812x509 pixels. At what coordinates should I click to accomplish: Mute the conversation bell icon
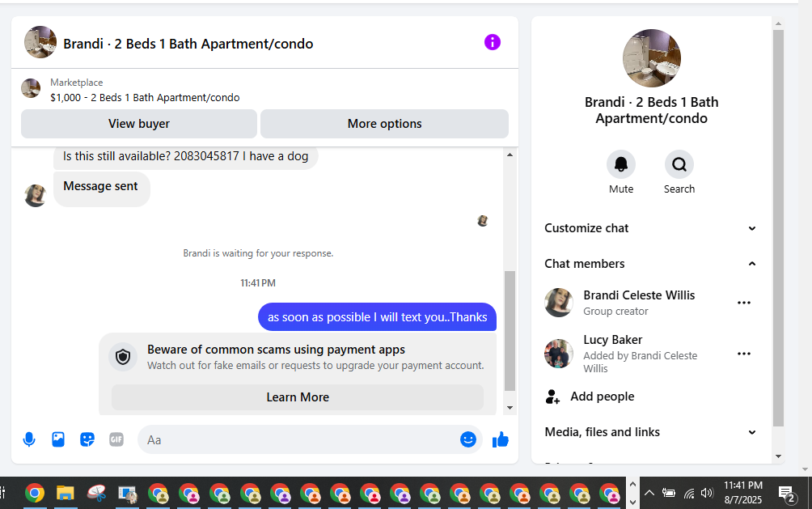pyautogui.click(x=621, y=165)
